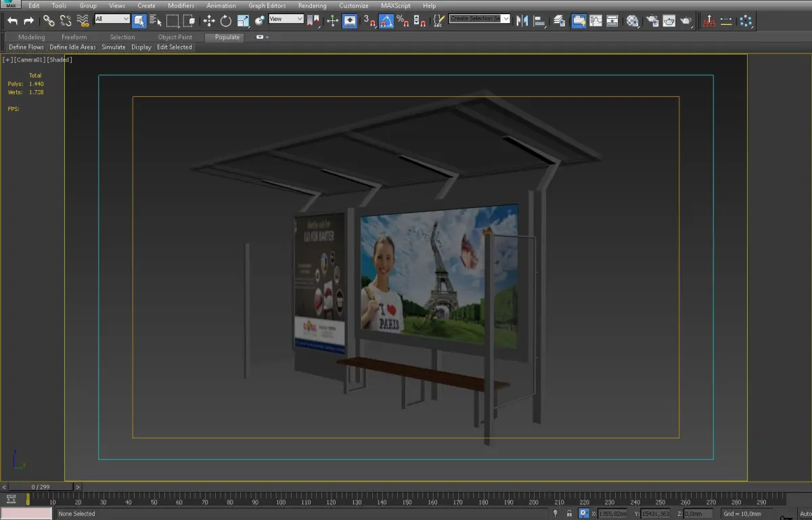812x520 pixels.
Task: Expand the reference coordinate View dropdown
Action: pos(286,19)
